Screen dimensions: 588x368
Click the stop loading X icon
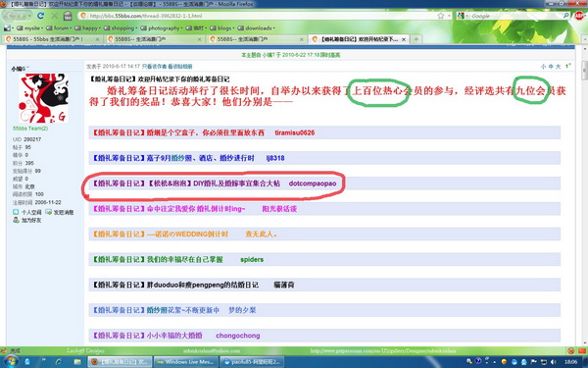54,16
